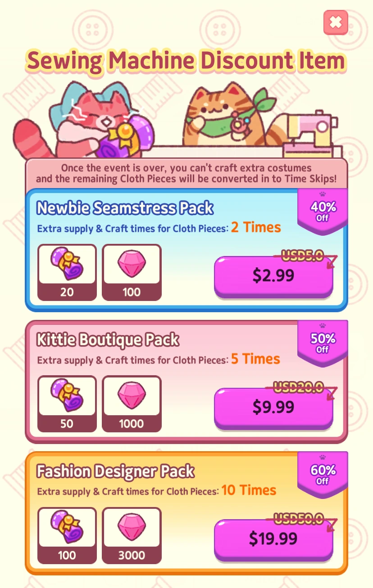Tap the 100 cloth pieces icon

67,535
